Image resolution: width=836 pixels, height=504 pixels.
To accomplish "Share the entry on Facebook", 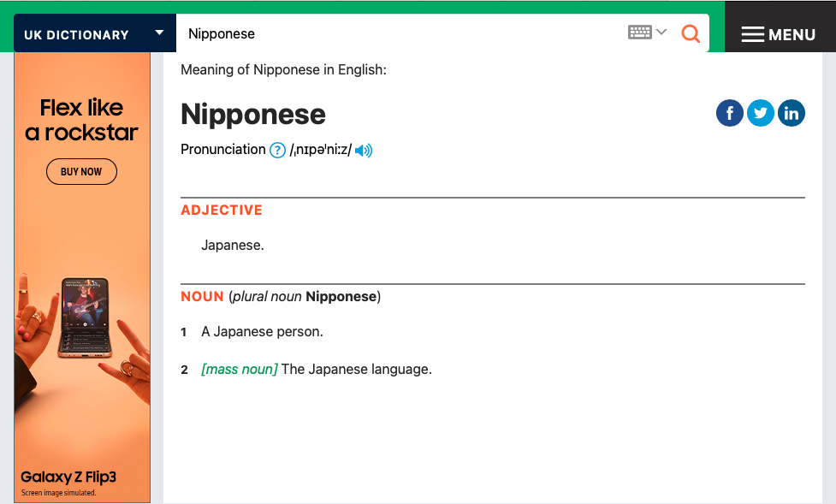I will 729,113.
